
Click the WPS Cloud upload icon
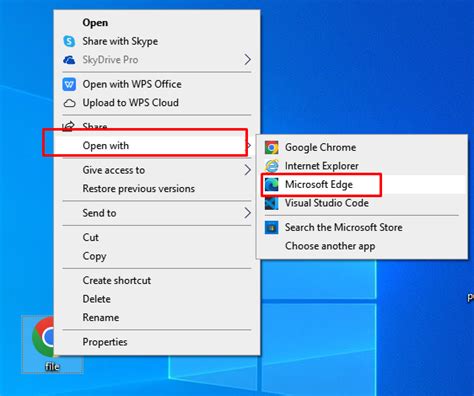tap(69, 103)
